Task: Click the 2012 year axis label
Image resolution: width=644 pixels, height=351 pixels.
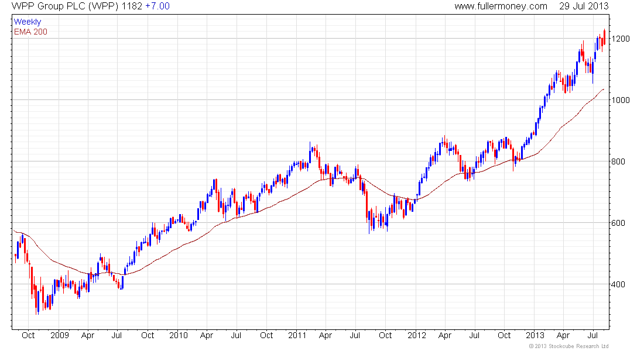Action: point(416,335)
